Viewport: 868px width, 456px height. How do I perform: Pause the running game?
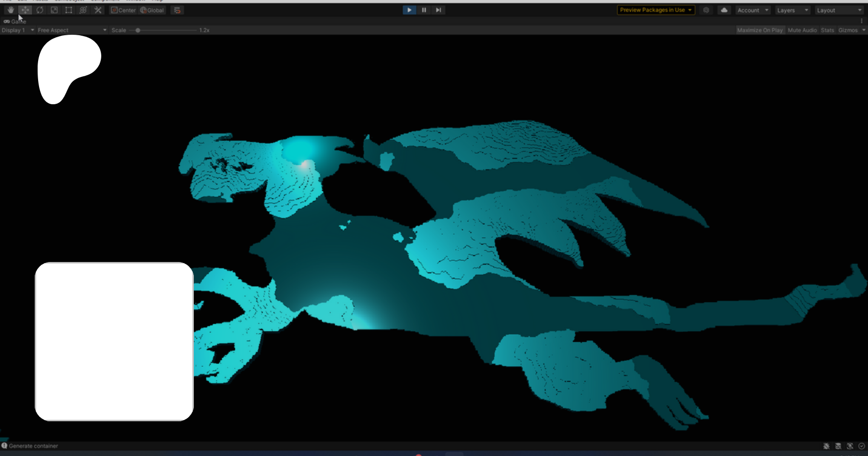pos(424,10)
